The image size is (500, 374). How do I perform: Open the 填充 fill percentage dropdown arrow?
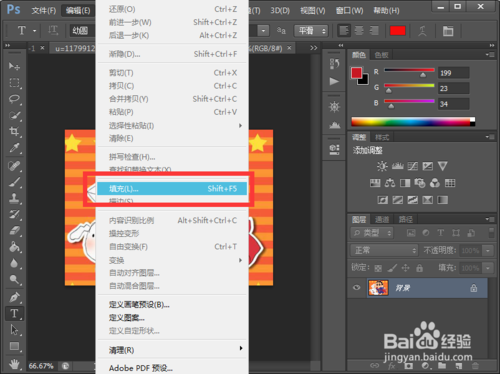pos(488,268)
